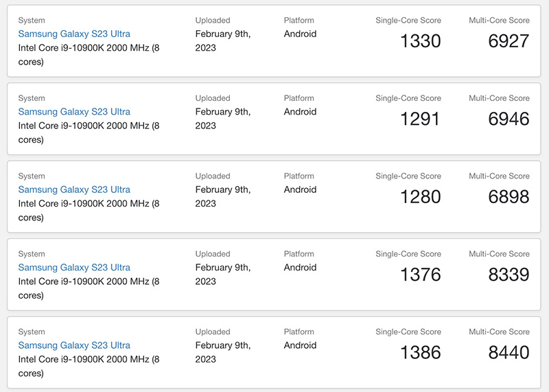Screen dimensions: 549x392
Task: Click the single-core score 1280
Action: 421,196
